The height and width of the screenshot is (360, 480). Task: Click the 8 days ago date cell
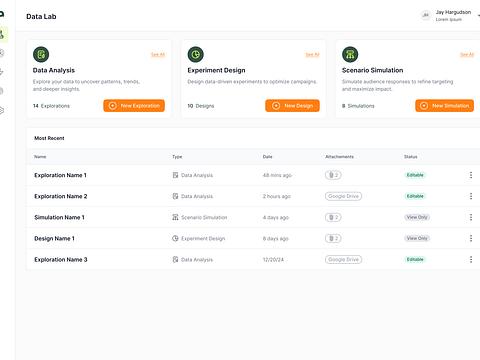276,239
